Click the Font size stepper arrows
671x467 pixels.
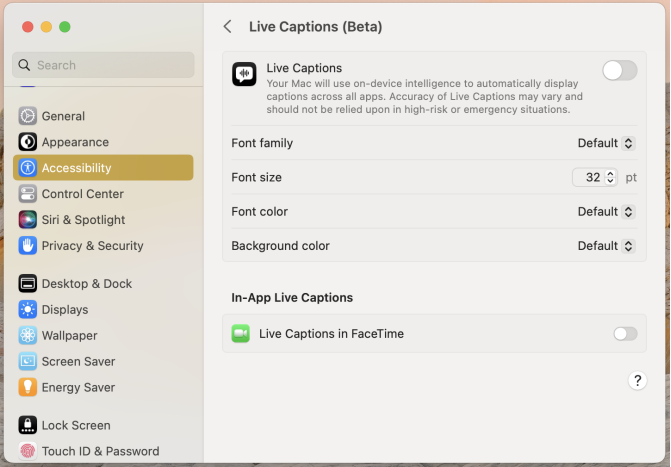pyautogui.click(x=610, y=178)
